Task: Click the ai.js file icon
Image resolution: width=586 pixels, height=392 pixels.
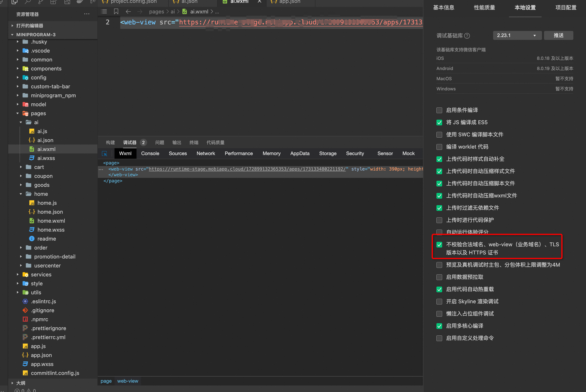Action: point(32,131)
